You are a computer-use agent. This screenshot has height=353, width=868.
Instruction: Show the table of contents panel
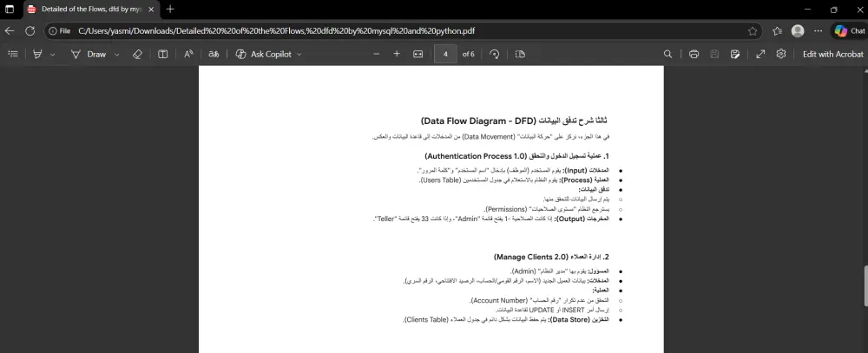(13, 55)
